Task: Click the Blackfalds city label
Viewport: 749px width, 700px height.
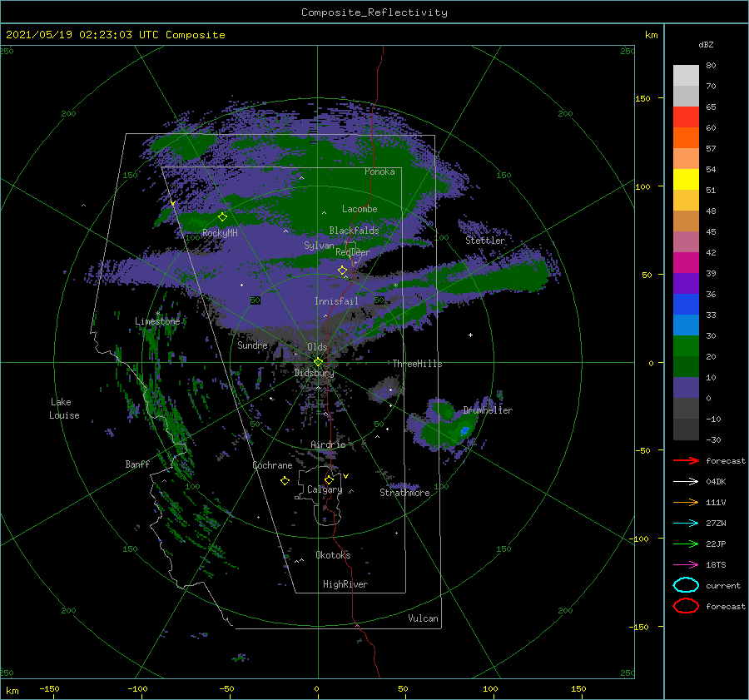Action: (354, 231)
